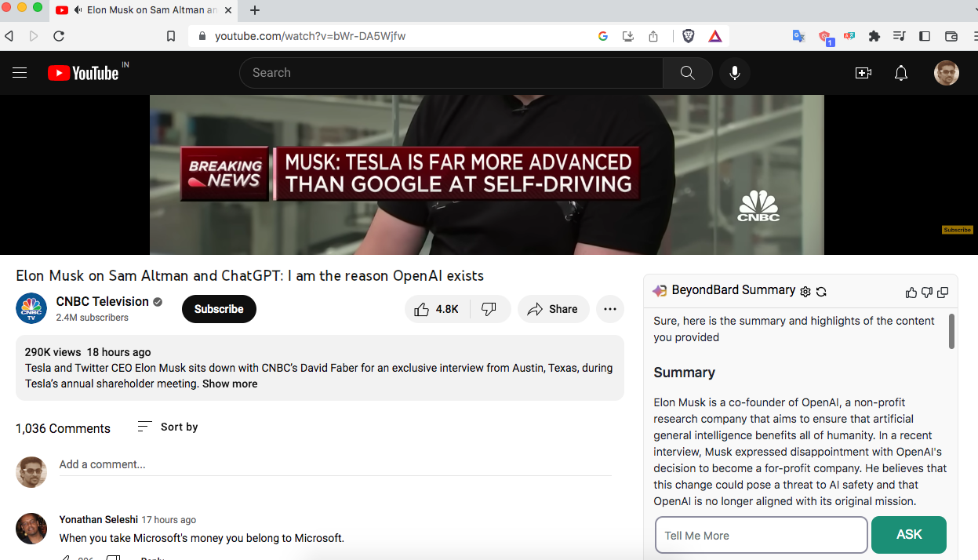
Task: Refresh the BeyondBard summary
Action: (x=821, y=291)
